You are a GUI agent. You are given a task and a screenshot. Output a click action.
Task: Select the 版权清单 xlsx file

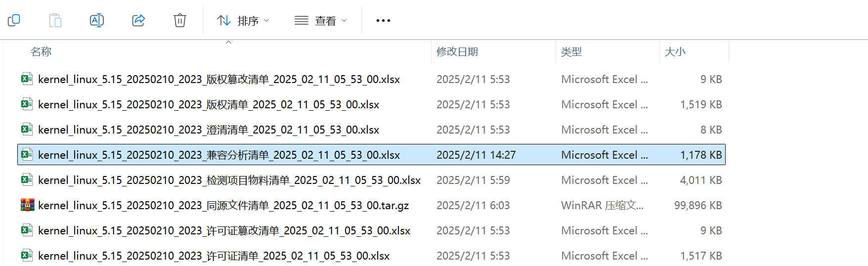371,104
